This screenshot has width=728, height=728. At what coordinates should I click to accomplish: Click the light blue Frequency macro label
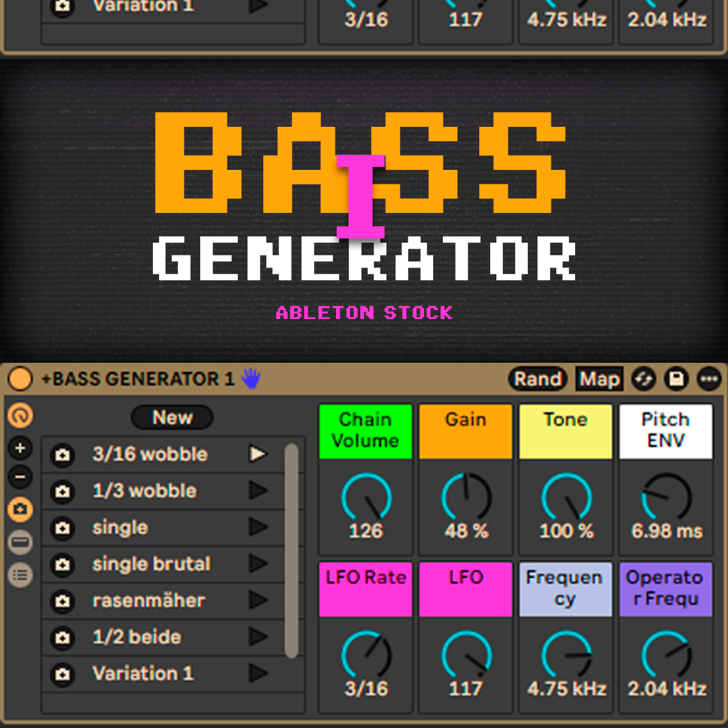pyautogui.click(x=566, y=589)
